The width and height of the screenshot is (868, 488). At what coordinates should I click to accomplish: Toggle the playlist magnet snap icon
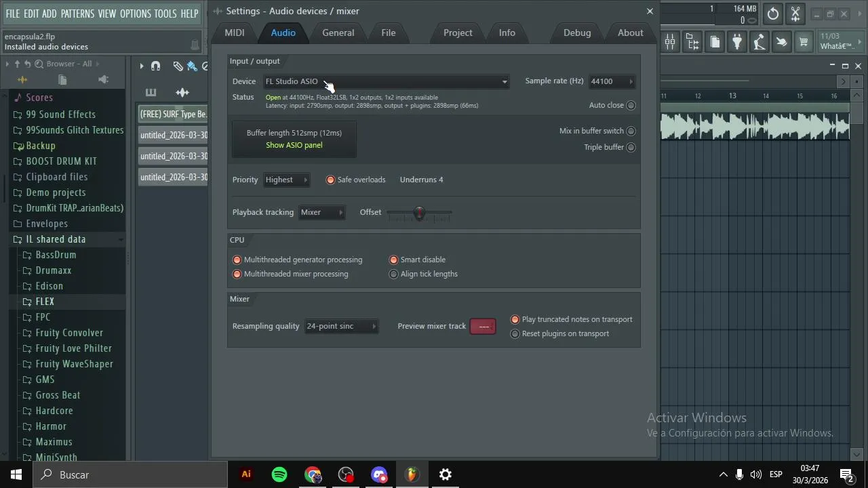[x=156, y=66]
